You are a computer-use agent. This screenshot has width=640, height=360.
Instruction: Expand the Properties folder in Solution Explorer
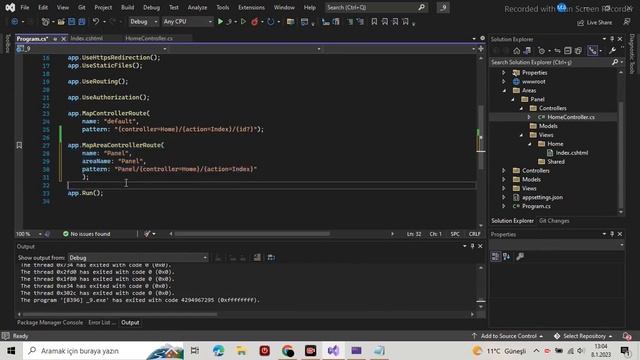coord(504,73)
